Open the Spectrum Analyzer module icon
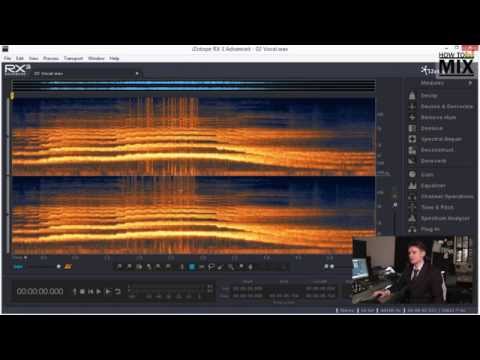The width and height of the screenshot is (480, 360). pos(412,218)
